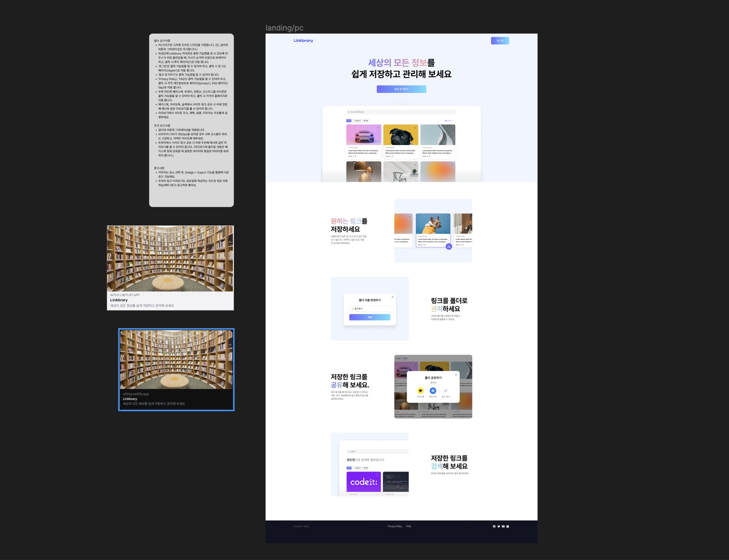Click the Facebook share icon in the modal
Image resolution: width=729 pixels, height=560 pixels.
(433, 391)
